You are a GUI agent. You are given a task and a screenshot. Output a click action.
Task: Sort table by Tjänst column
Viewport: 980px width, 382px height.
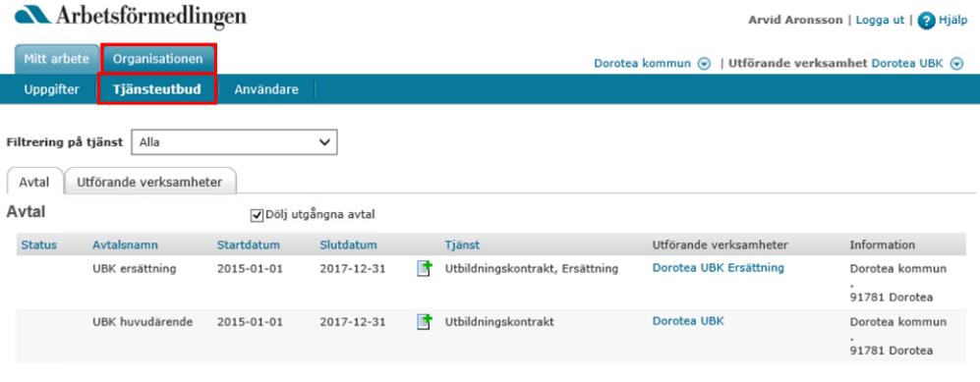(x=462, y=246)
